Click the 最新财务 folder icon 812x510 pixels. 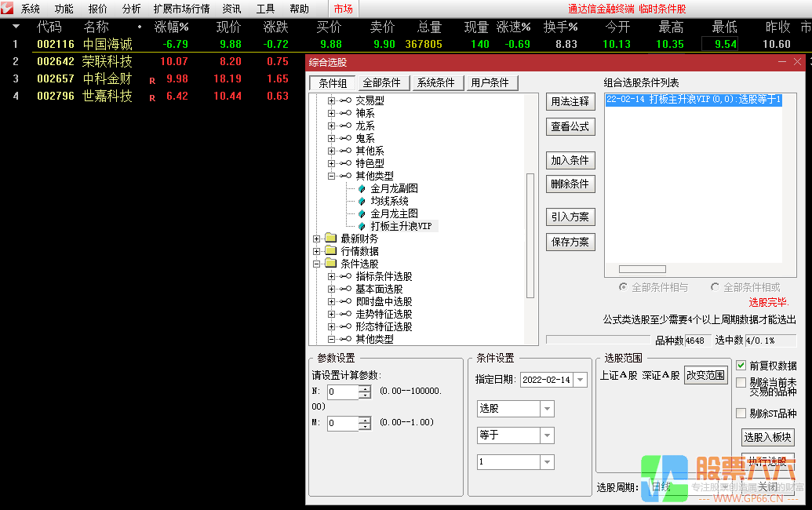pyautogui.click(x=331, y=239)
